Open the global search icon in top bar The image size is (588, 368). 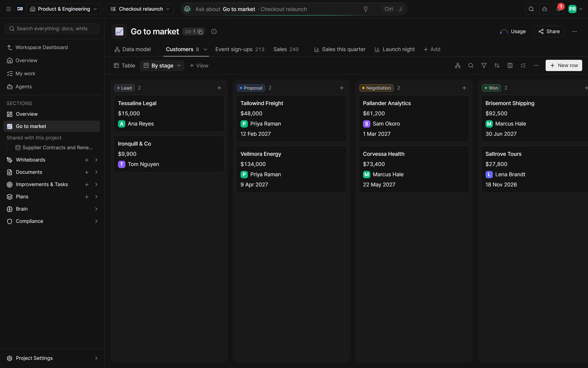coord(531,9)
